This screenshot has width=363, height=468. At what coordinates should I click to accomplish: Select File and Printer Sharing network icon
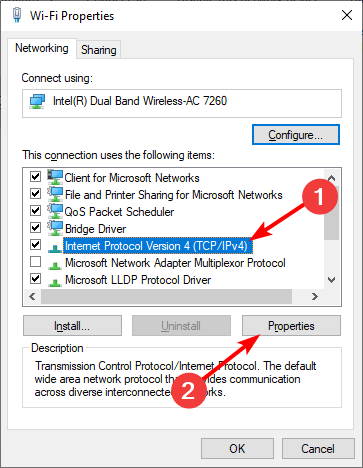click(55, 194)
